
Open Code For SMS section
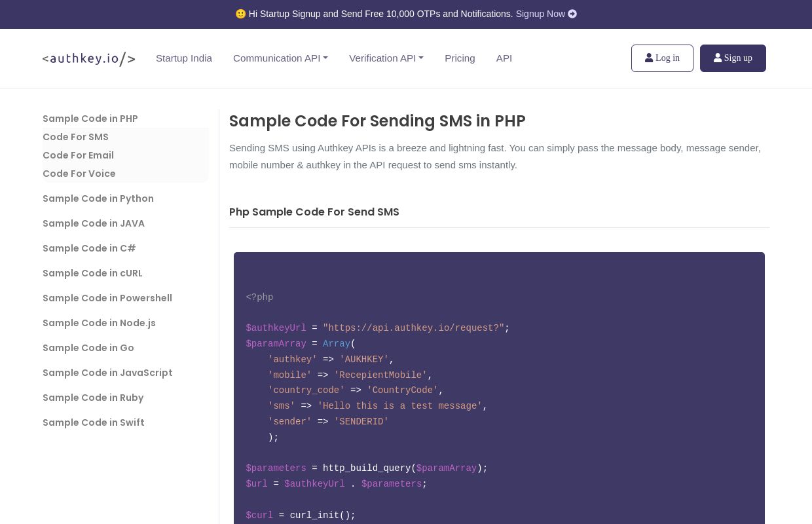pos(75,137)
